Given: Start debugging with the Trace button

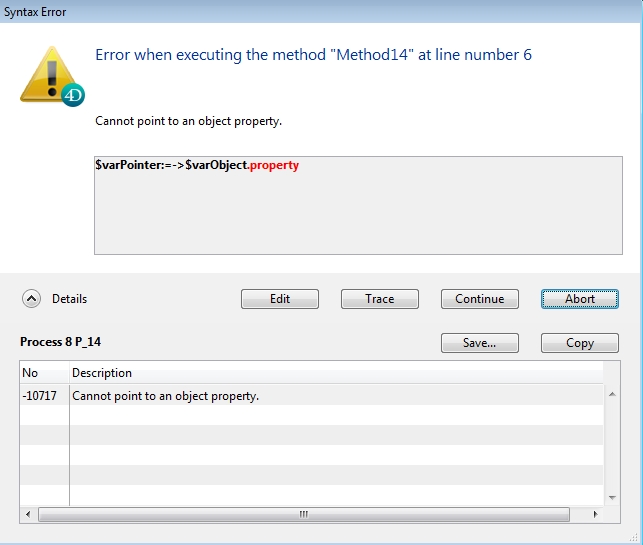Looking at the screenshot, I should [379, 299].
